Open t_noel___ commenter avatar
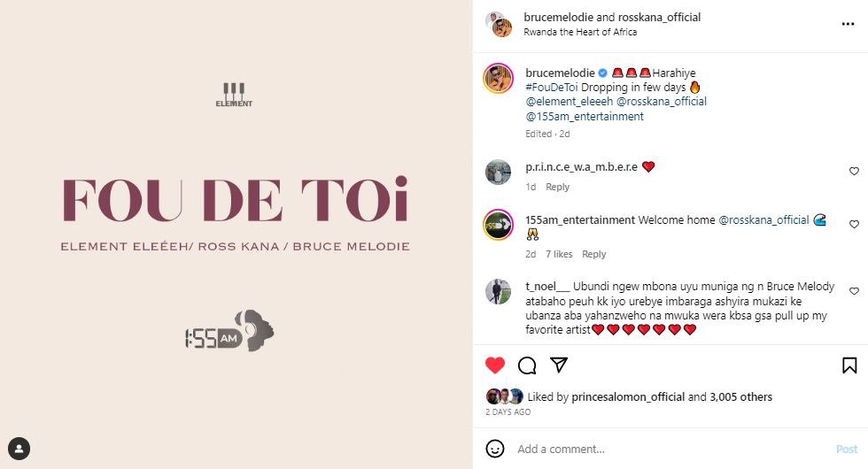The height and width of the screenshot is (469, 868). coord(498,291)
